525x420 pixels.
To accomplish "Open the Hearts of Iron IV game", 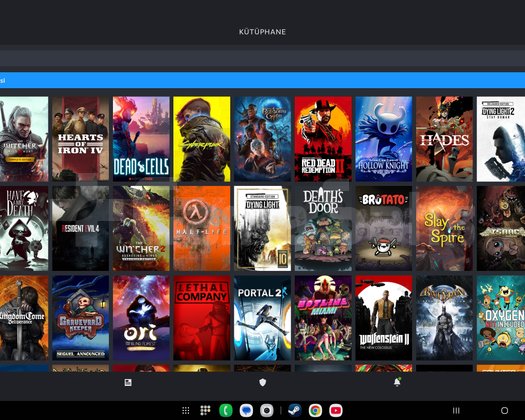I will point(80,139).
